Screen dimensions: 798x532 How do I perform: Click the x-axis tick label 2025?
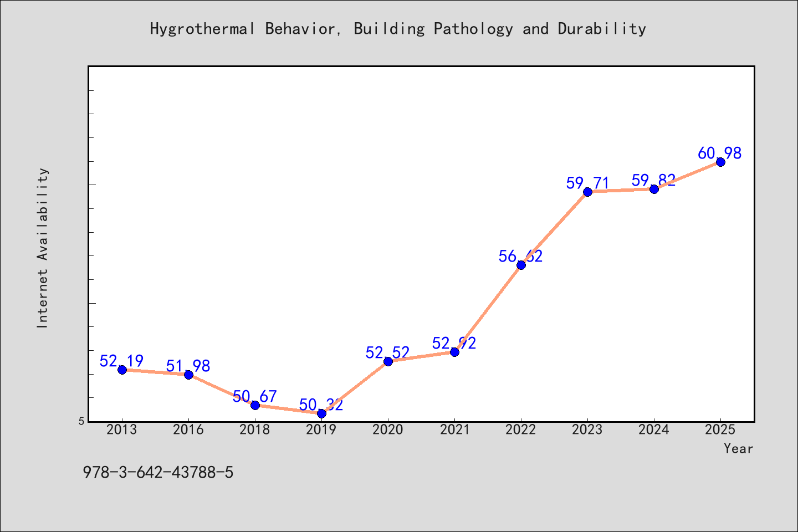[720, 429]
